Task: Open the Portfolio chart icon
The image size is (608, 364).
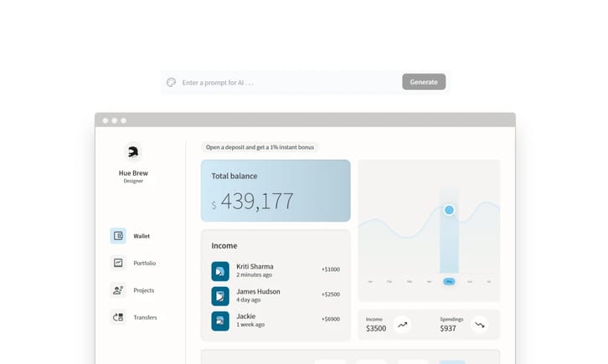Action: click(x=118, y=263)
